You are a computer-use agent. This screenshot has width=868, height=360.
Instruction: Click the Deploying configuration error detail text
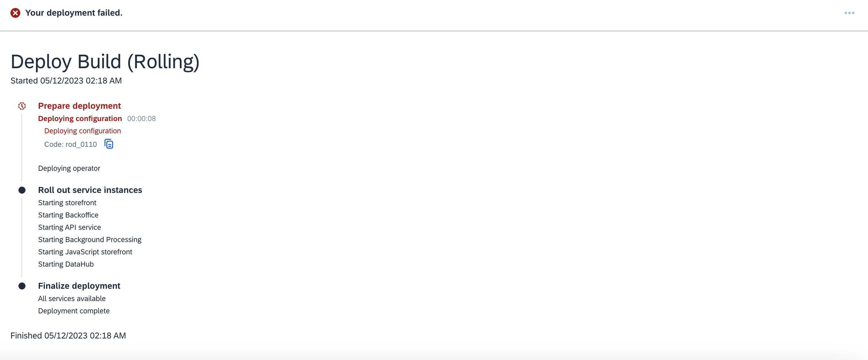[83, 131]
